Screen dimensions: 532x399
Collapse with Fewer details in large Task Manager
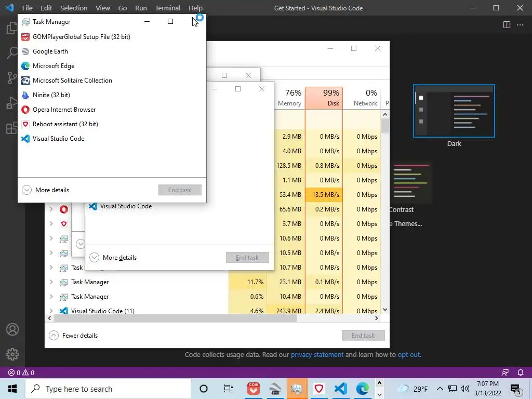click(73, 336)
